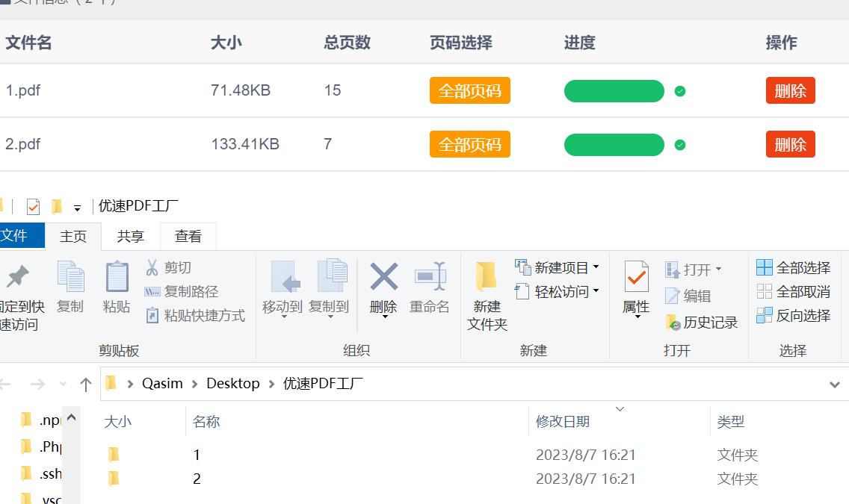This screenshot has width=849, height=504.
Task: Open the 共享 (Share) ribbon tab
Action: point(130,236)
